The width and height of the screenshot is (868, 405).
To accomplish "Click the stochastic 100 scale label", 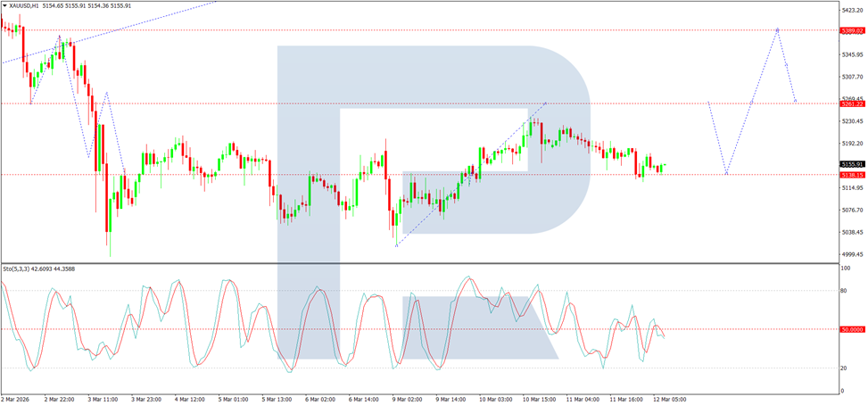I will click(x=846, y=269).
